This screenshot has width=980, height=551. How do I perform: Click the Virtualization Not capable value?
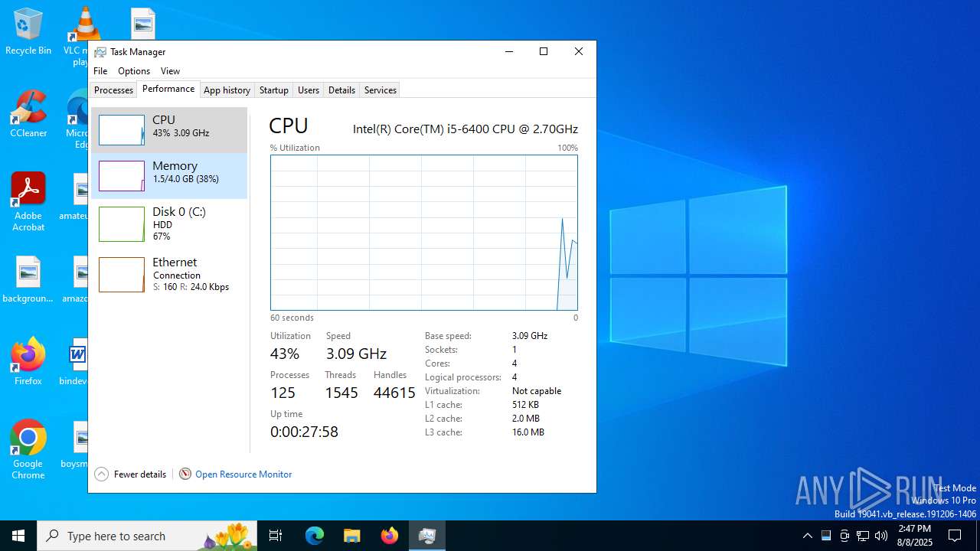537,391
